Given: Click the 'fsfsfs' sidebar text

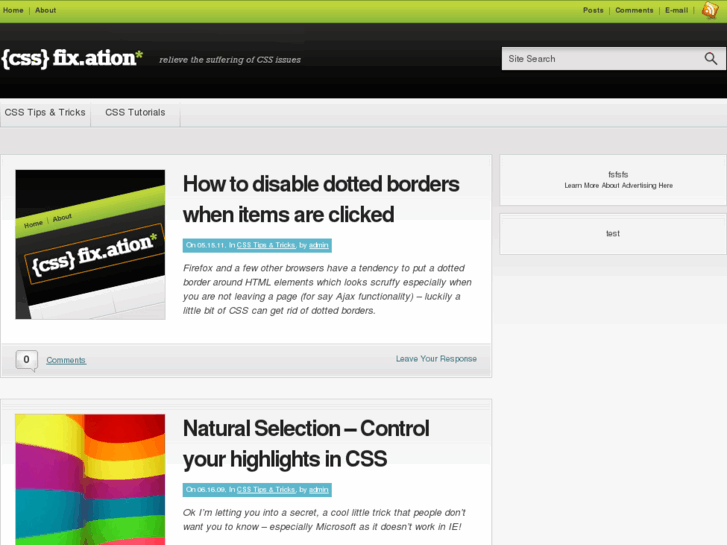Looking at the screenshot, I should point(618,174).
